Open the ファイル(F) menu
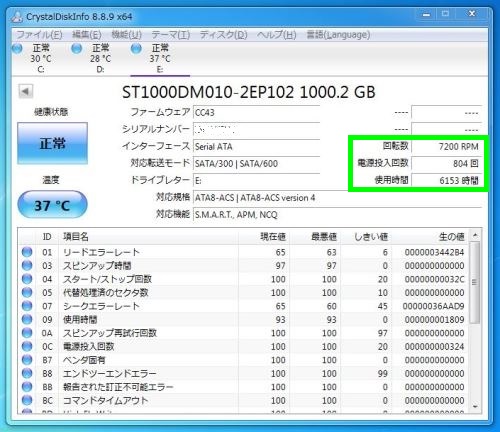Viewport: 500px width, 432px height. pos(39,35)
